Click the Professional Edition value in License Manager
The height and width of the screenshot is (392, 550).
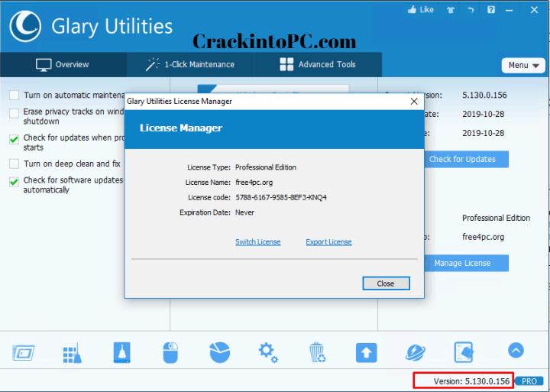pyautogui.click(x=266, y=167)
